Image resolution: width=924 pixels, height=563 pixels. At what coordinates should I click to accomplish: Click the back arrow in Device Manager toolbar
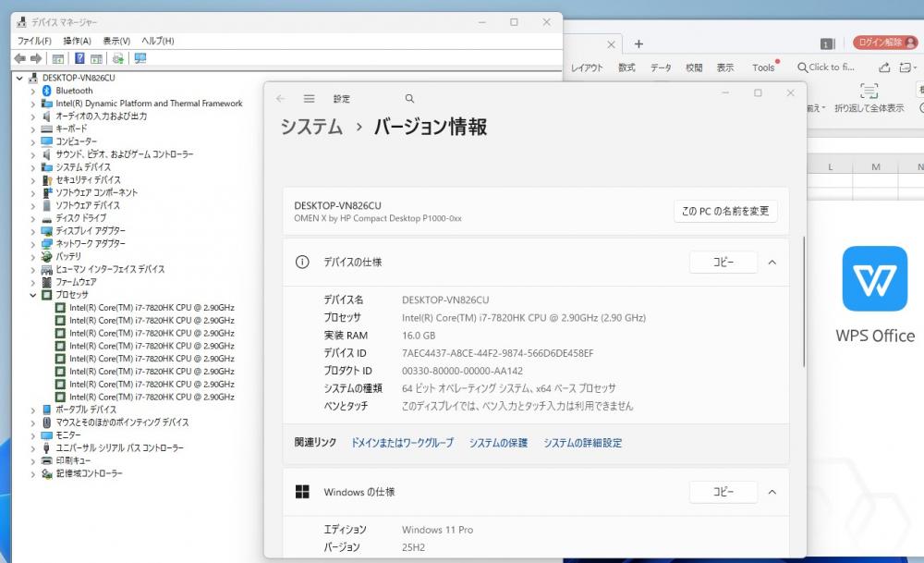(x=20, y=58)
